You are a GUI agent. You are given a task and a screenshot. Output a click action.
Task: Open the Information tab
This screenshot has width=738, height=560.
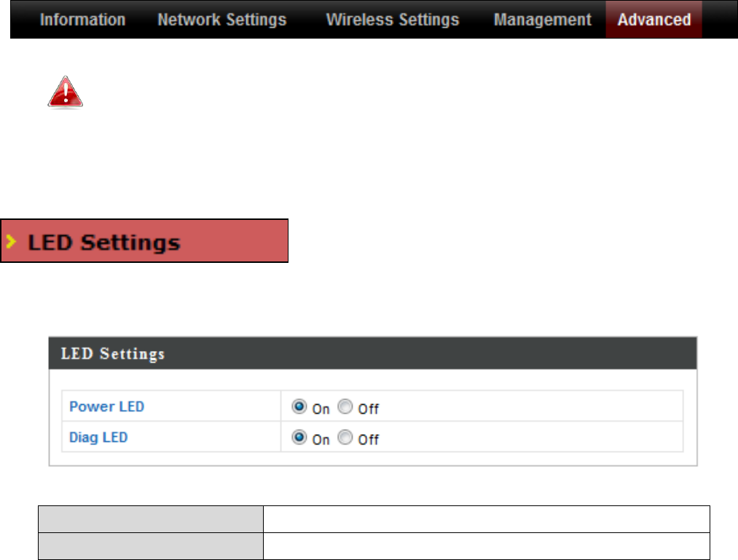(82, 20)
